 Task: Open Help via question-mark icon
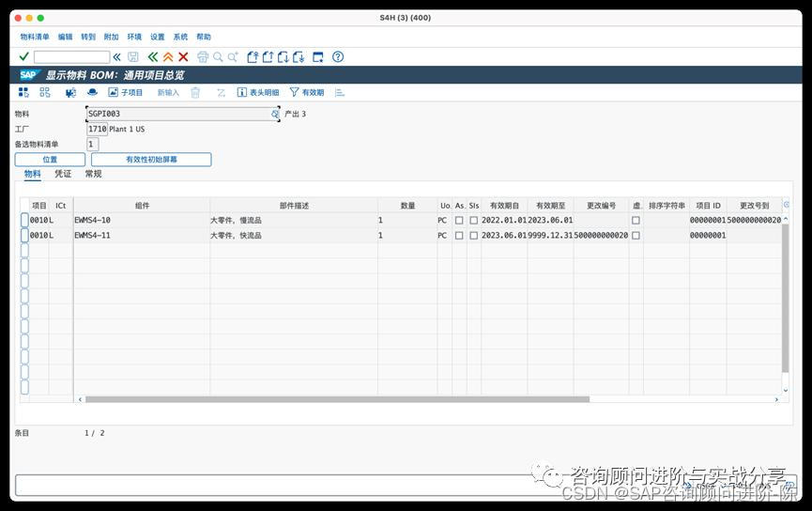[338, 57]
